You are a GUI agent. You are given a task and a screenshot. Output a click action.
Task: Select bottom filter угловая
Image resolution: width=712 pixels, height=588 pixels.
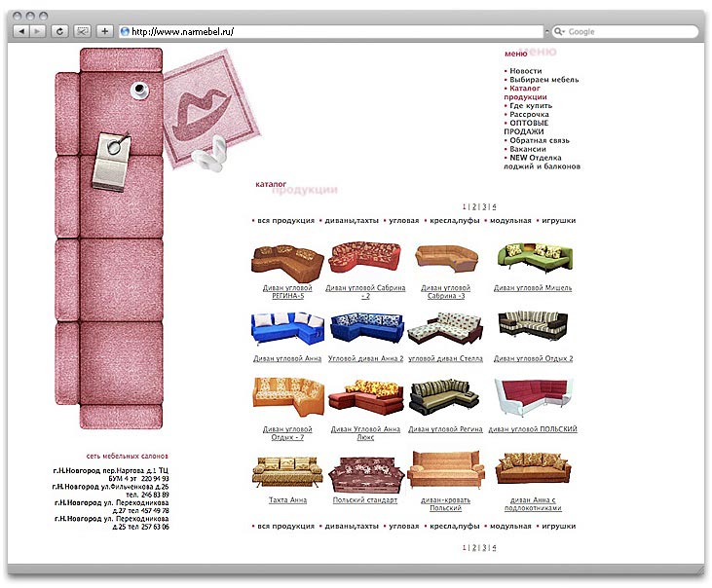tap(403, 527)
